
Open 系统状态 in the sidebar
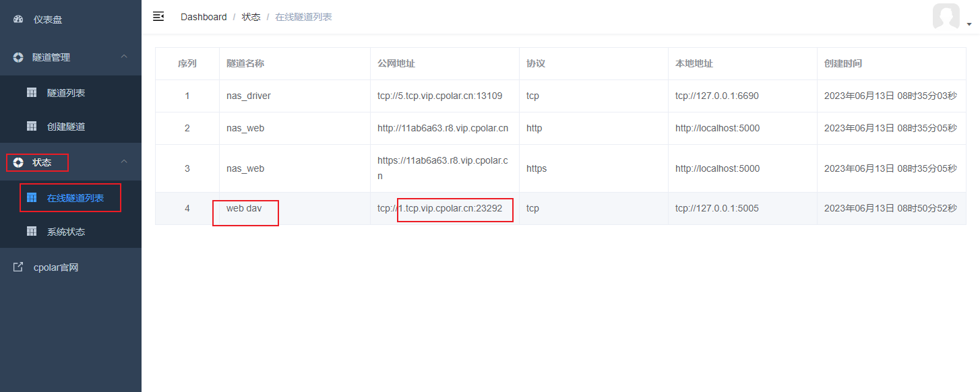[x=66, y=232]
